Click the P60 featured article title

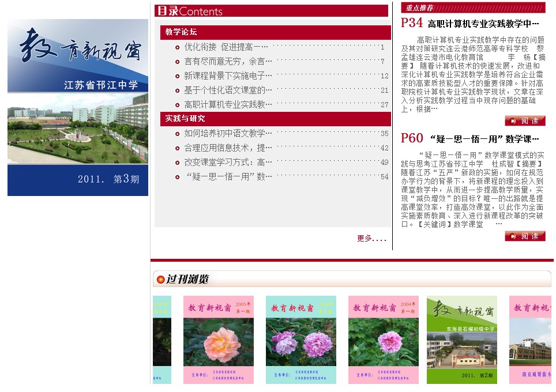coord(484,140)
